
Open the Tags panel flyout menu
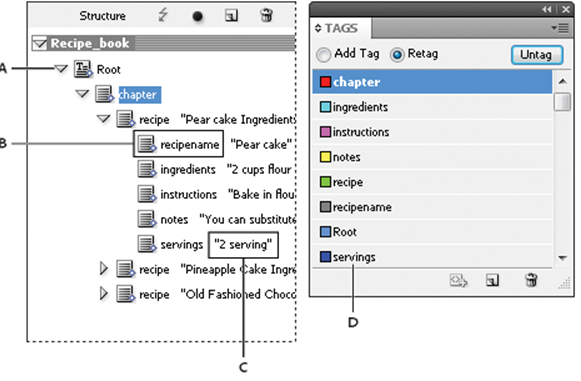[x=560, y=28]
